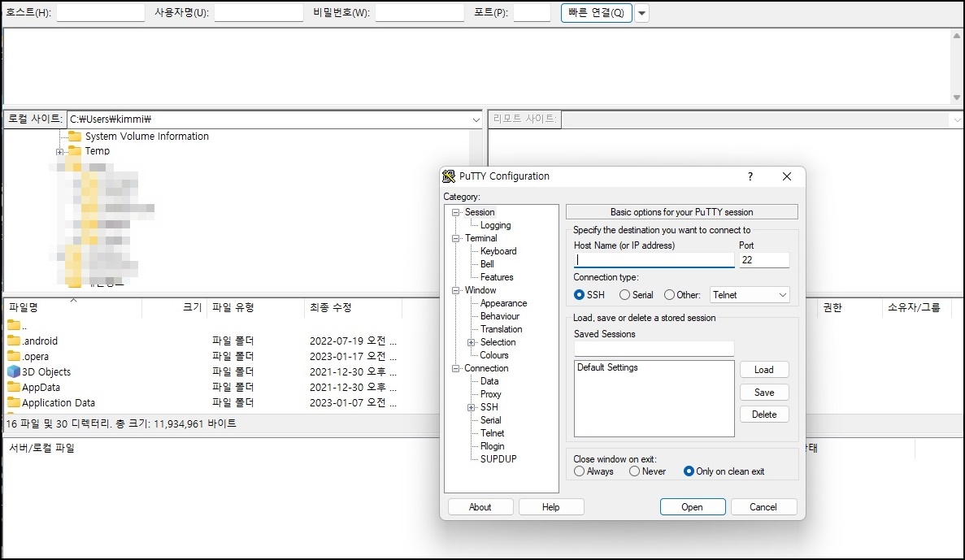Click the Cancel button in PuTTY

[763, 507]
